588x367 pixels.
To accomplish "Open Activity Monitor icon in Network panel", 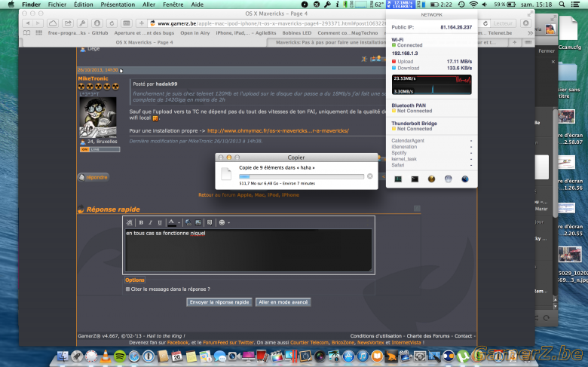I will pos(398,179).
